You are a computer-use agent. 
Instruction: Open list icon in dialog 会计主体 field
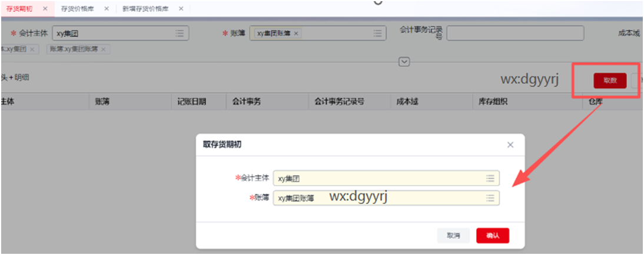[x=490, y=179]
